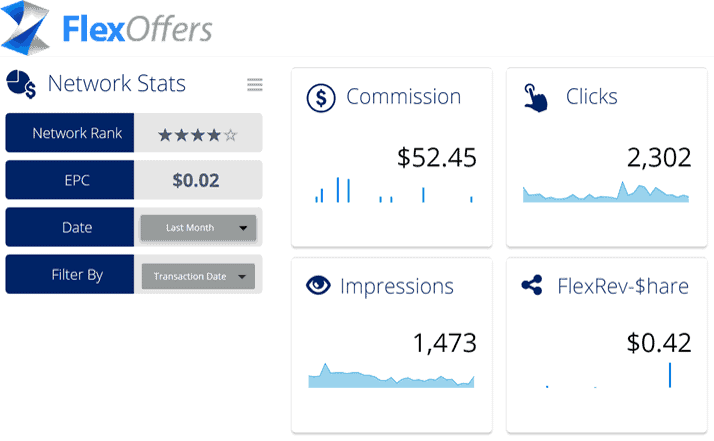Open the Network Stats hamburger menu
This screenshot has width=714, height=441.
[x=255, y=85]
